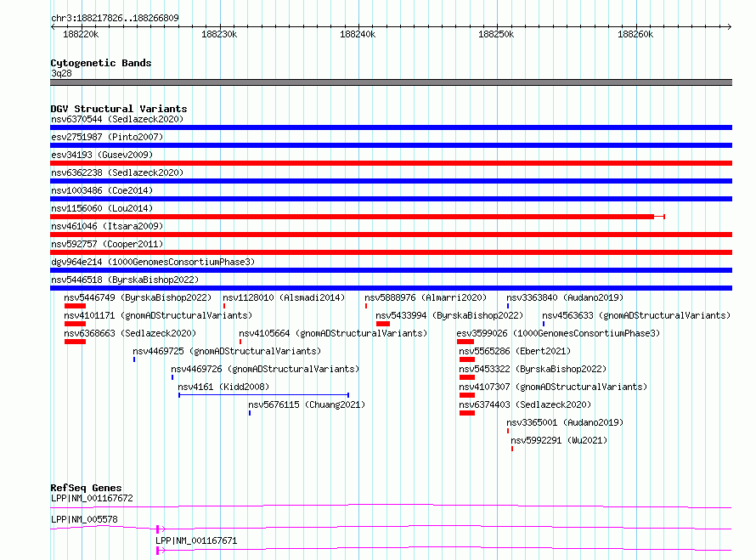Screen dimensions: 756x560
Task: Select nsv4161 (Kidd2008) label
Action: 223,387
